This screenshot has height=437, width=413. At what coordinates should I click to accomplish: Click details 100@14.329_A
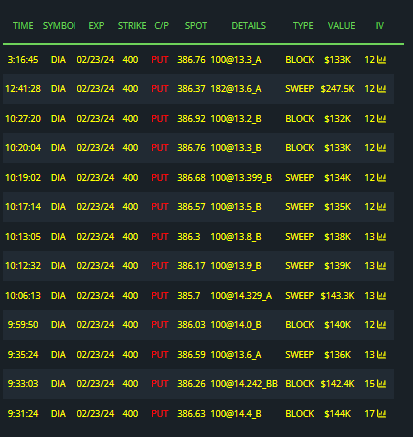[x=241, y=296]
